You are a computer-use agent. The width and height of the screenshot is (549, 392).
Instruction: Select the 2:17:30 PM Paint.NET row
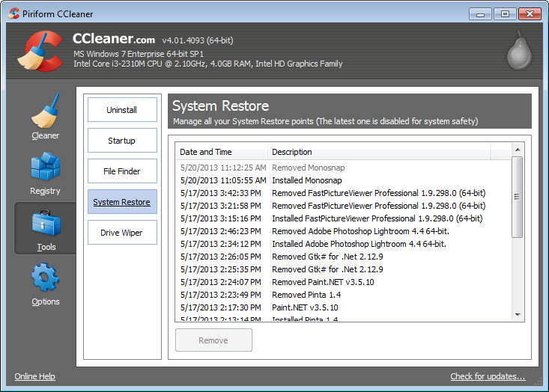[x=343, y=307]
